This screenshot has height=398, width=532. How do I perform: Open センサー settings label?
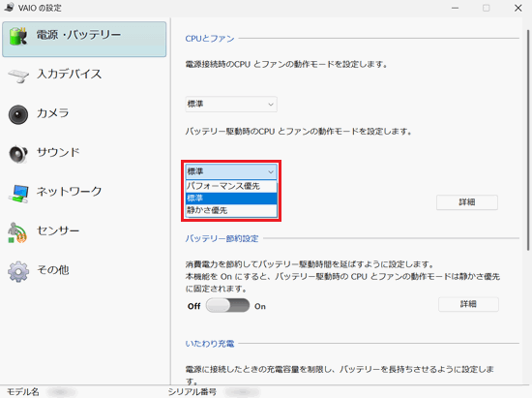58,230
